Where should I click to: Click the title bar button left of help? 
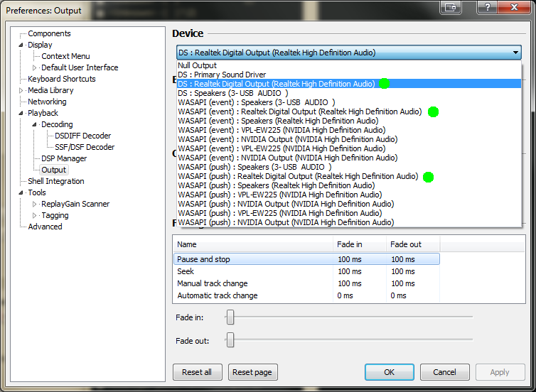[x=451, y=7]
